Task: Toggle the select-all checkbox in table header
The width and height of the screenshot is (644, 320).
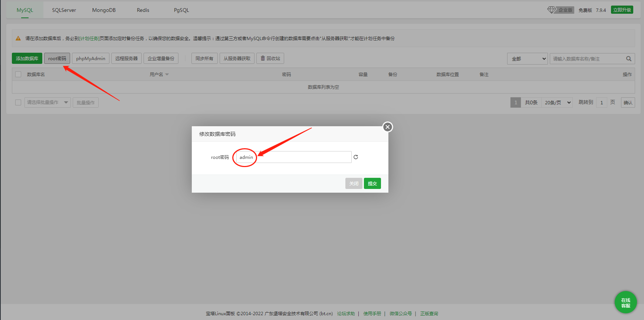Action: click(18, 74)
